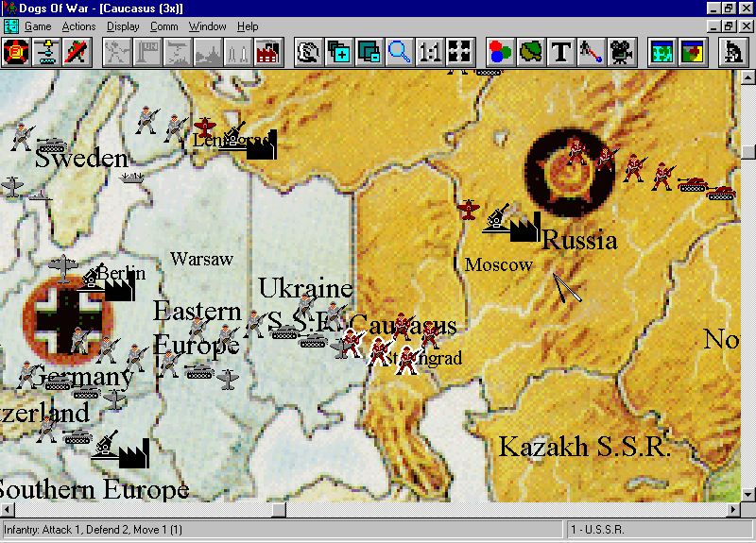
Task: Open the Comm menu
Action: (163, 26)
